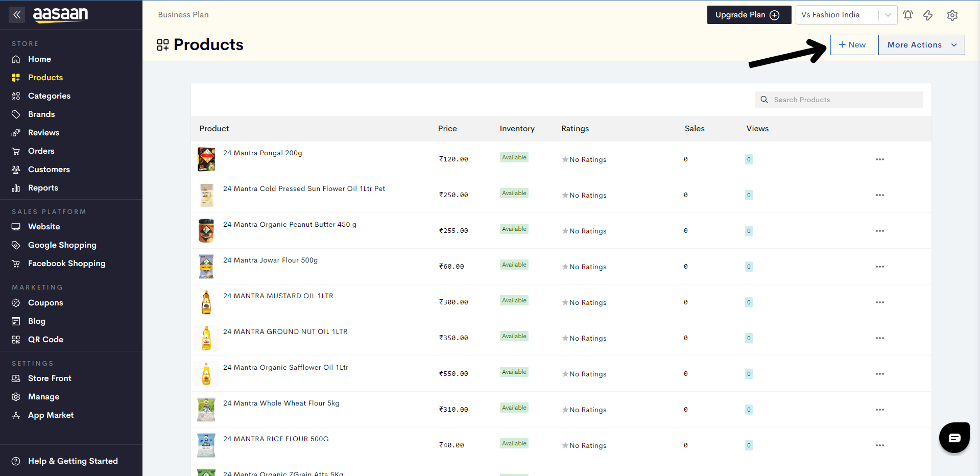Viewport: 980px width, 476px height.
Task: Click the aasaan logo
Action: [60, 15]
